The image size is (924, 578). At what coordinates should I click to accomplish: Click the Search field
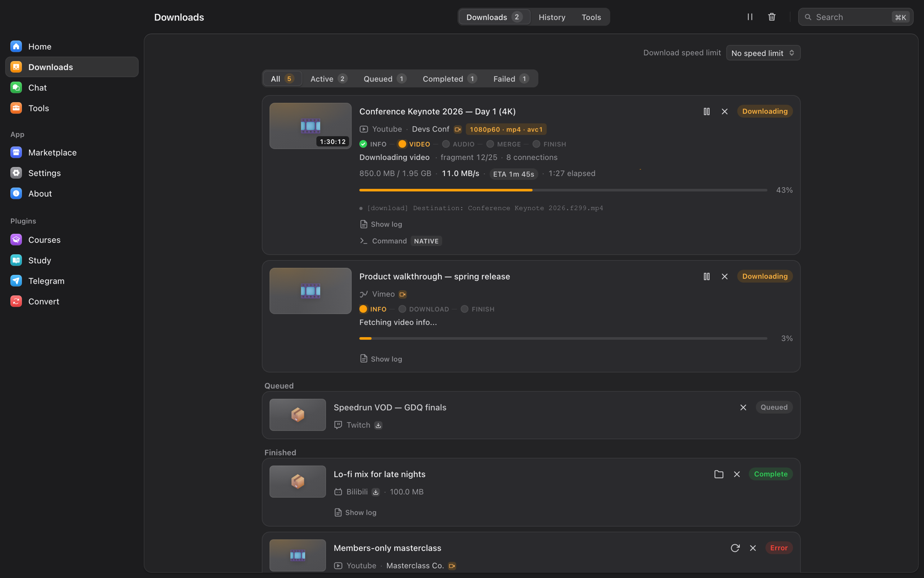[856, 17]
